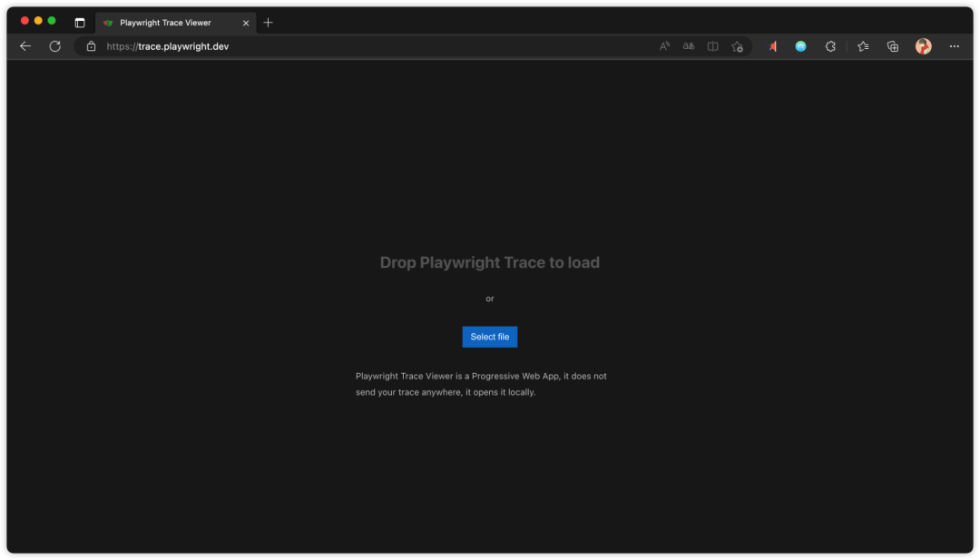Image resolution: width=980 pixels, height=560 pixels.
Task: Open Settings and more ellipsis menu
Action: [x=954, y=46]
